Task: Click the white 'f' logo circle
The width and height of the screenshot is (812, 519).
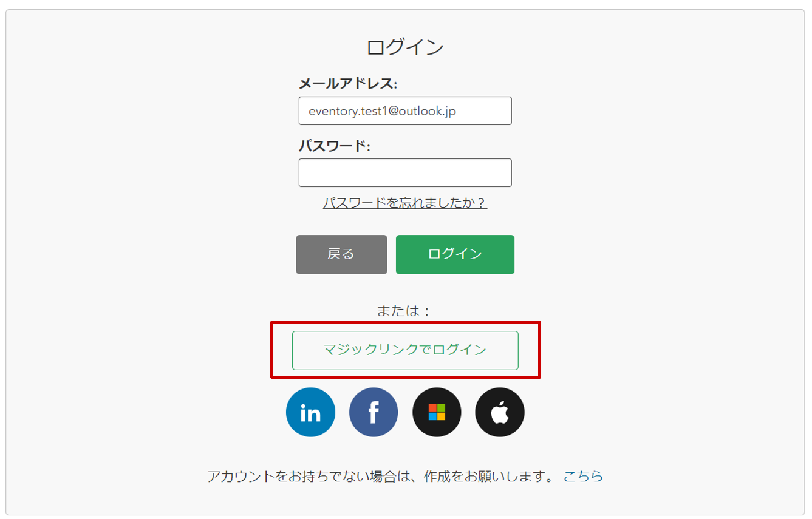Action: click(x=374, y=412)
